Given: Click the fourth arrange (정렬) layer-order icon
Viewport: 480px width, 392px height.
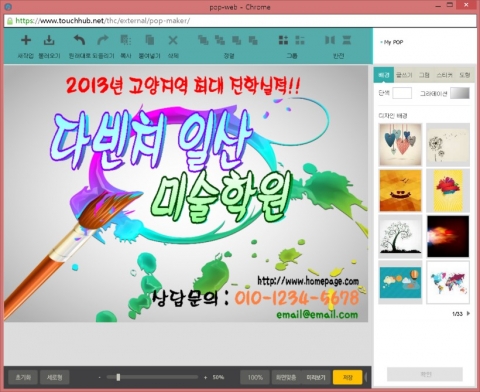Looking at the screenshot, I should [x=253, y=40].
